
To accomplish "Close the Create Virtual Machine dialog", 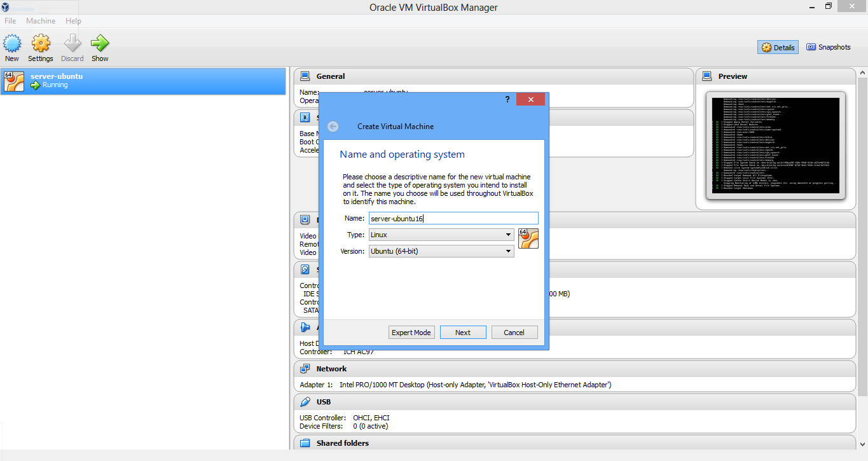I will (530, 99).
